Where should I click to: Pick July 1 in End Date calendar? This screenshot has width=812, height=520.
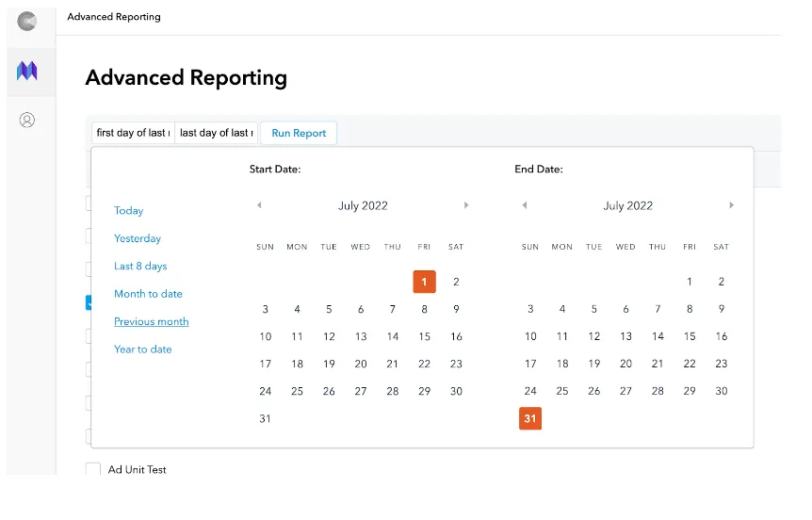click(x=690, y=282)
